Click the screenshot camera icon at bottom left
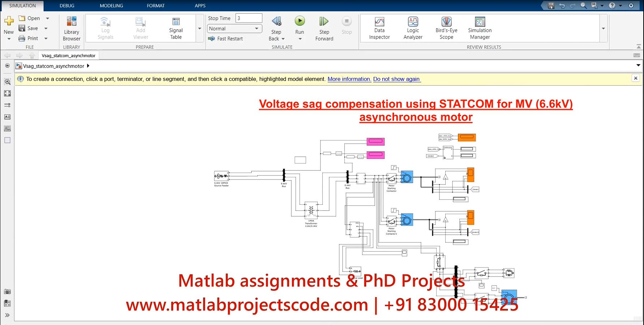644x325 pixels. click(x=7, y=291)
